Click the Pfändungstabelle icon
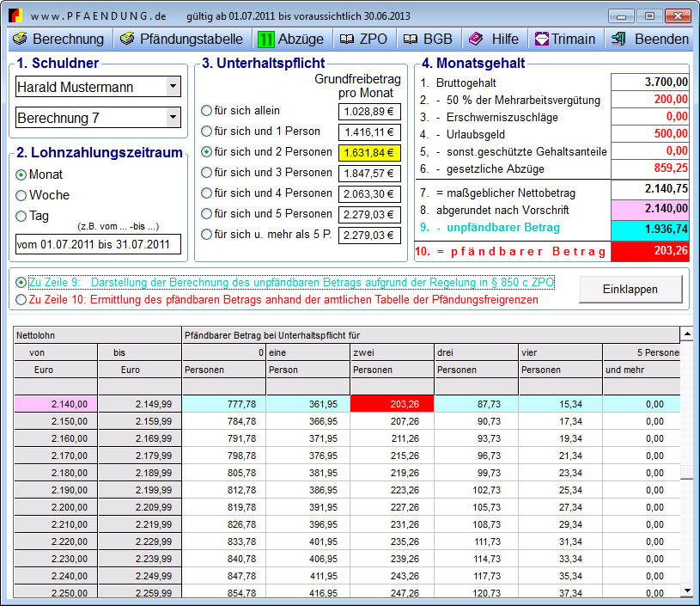700x606 pixels. (x=127, y=39)
